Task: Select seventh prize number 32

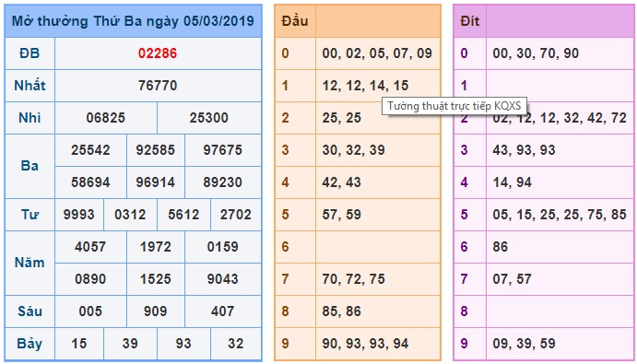Action: click(x=236, y=344)
